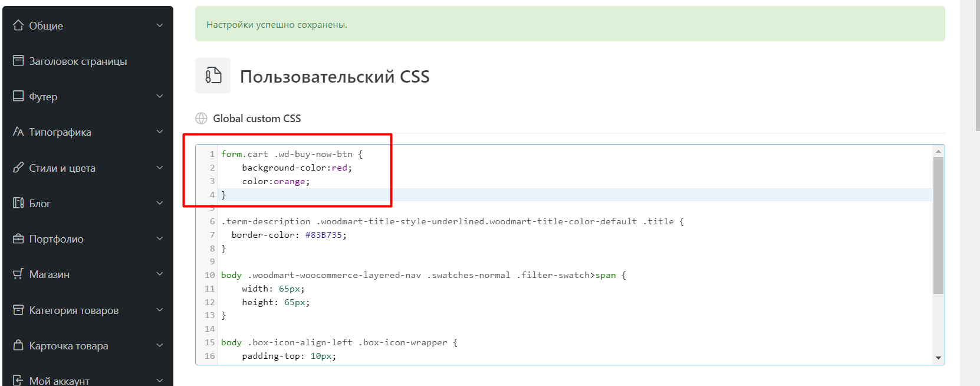Select the Global custom CSS section label
Screen dimensions: 980x386
(256, 118)
